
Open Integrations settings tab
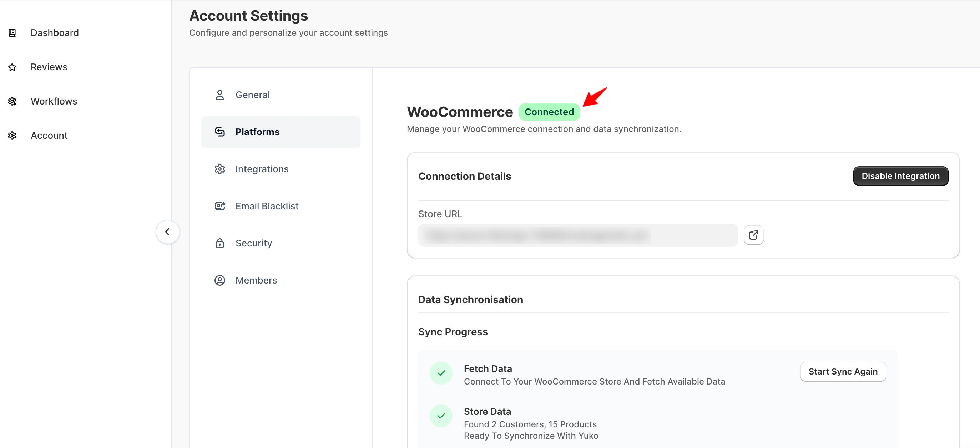(281, 169)
